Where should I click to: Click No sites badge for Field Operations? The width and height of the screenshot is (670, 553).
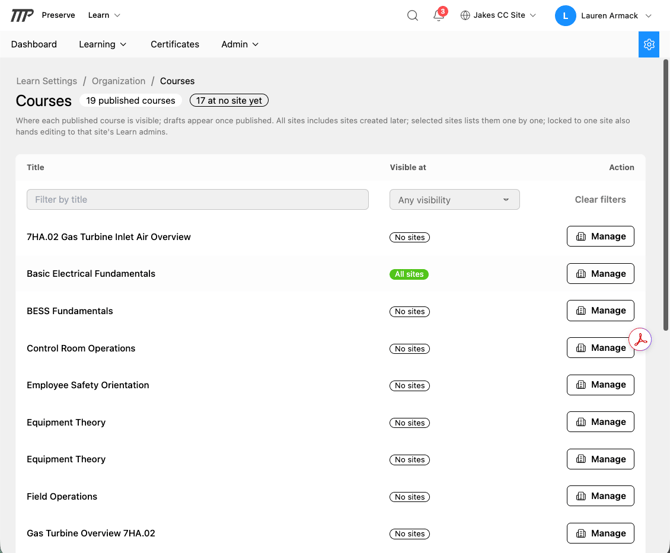tap(409, 497)
